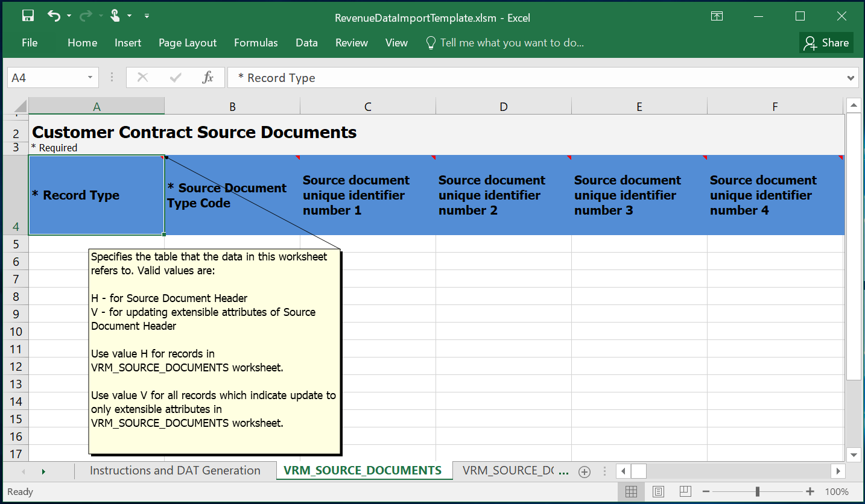The height and width of the screenshot is (504, 865).
Task: Open the Formulas ribbon tab
Action: click(x=256, y=43)
